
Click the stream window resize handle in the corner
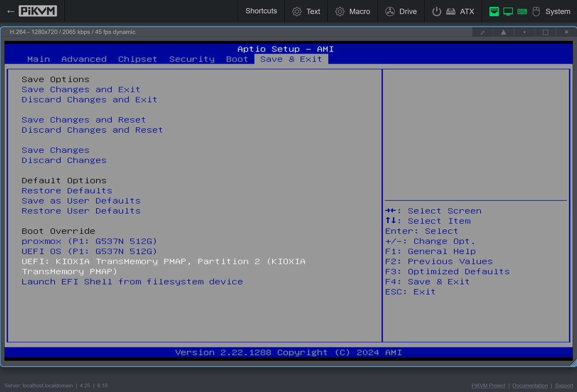coord(573,363)
